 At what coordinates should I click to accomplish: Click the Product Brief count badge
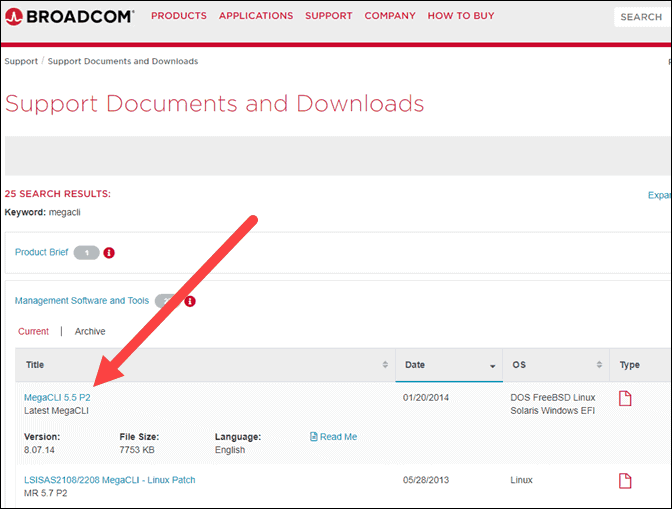coord(87,253)
